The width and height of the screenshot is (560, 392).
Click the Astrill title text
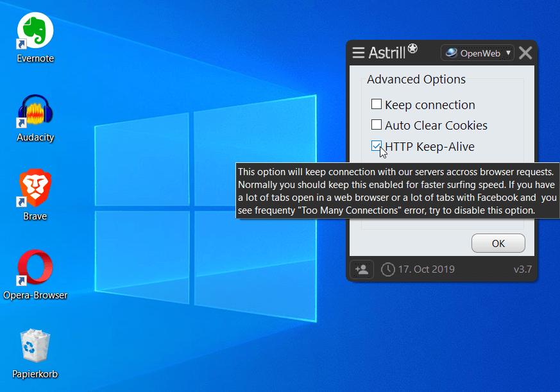tap(387, 53)
